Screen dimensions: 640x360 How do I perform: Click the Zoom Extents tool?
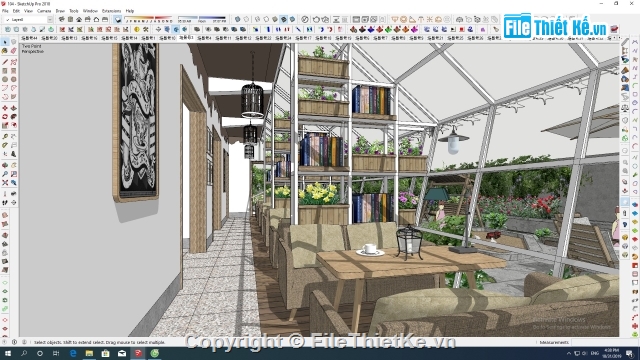5,183
